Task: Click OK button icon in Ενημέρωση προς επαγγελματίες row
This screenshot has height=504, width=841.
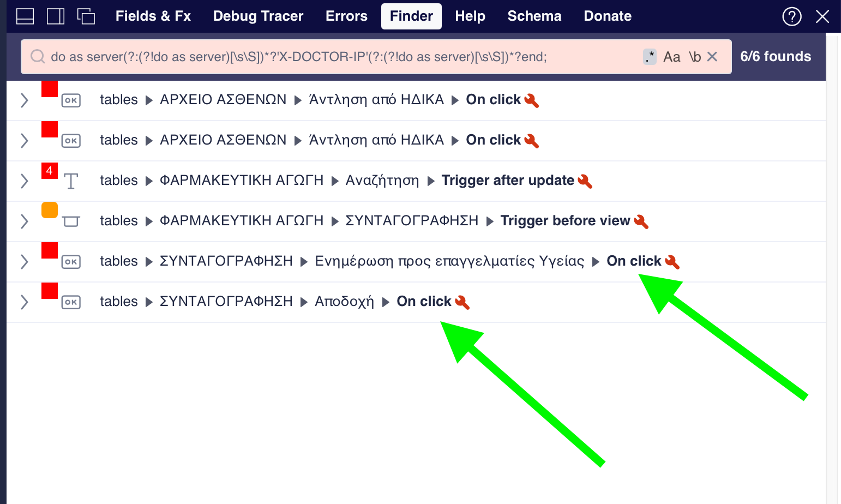Action: coord(71,261)
